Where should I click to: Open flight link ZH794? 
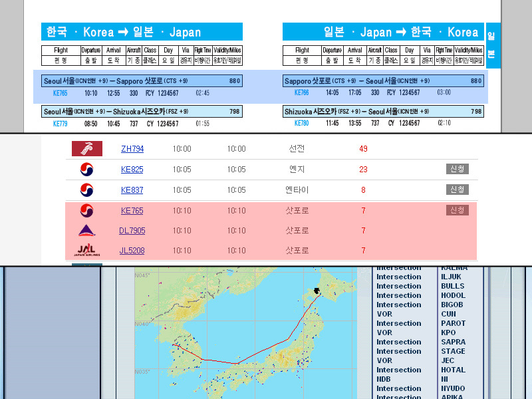132,148
